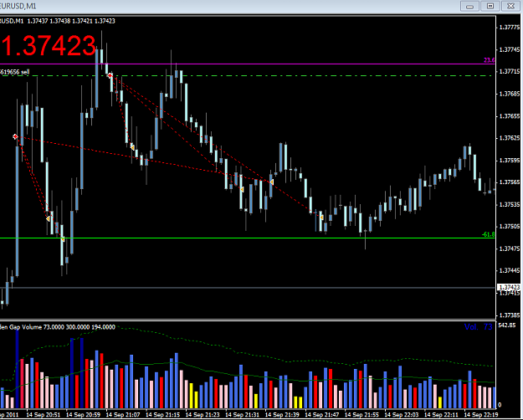Maximize the EURUSD,M1 chart window
523x420 pixels.
pyautogui.click(x=490, y=6)
